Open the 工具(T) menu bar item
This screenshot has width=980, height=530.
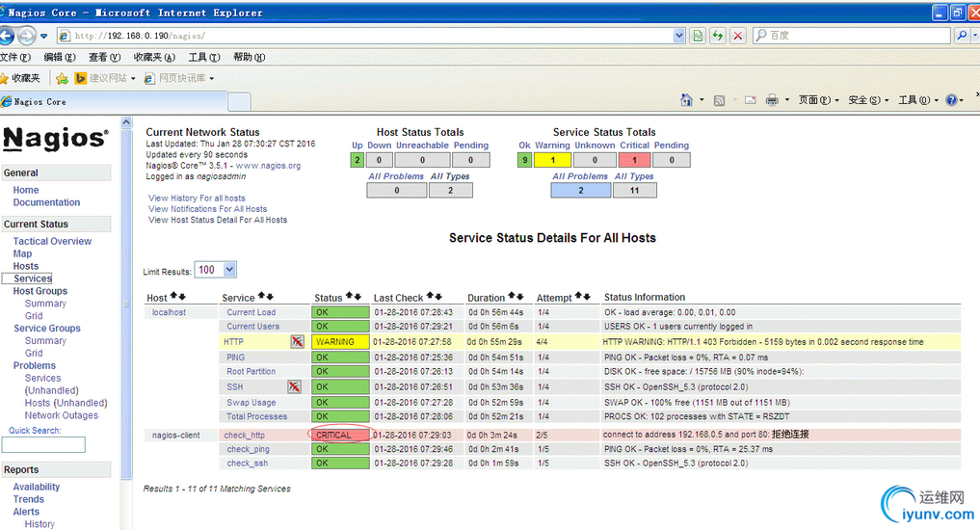point(204,57)
